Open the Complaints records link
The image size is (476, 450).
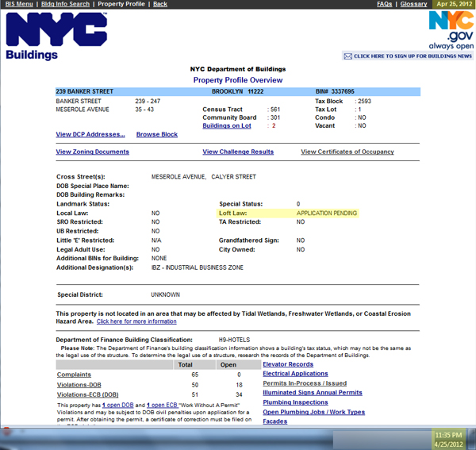pyautogui.click(x=73, y=374)
